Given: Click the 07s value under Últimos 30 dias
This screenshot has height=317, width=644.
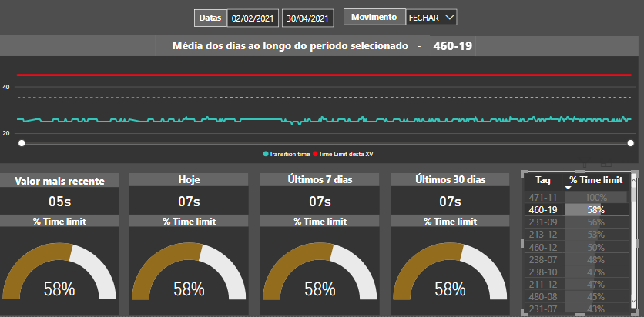Looking at the screenshot, I should click(x=450, y=202).
